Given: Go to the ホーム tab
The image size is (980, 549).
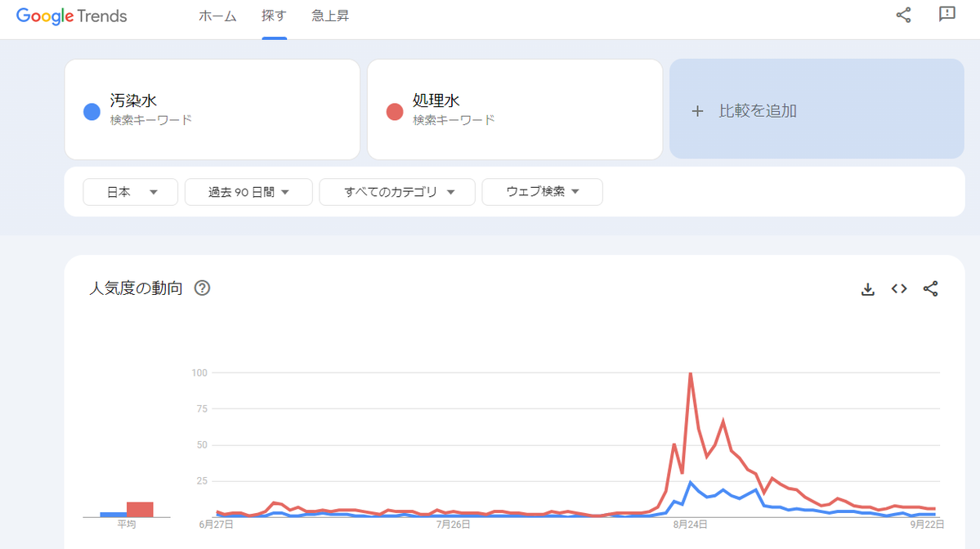Looking at the screenshot, I should [x=217, y=16].
